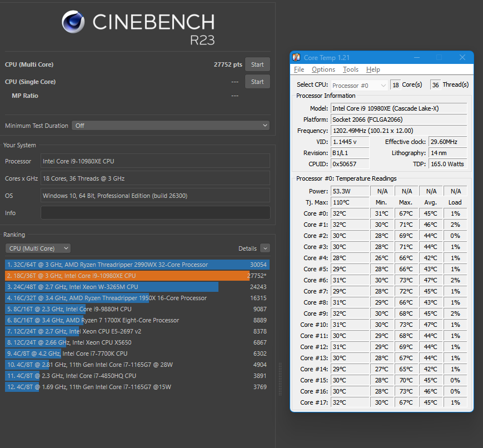The width and height of the screenshot is (483, 448).
Task: Click the Info input field in Cinebench
Action: pyautogui.click(x=155, y=213)
